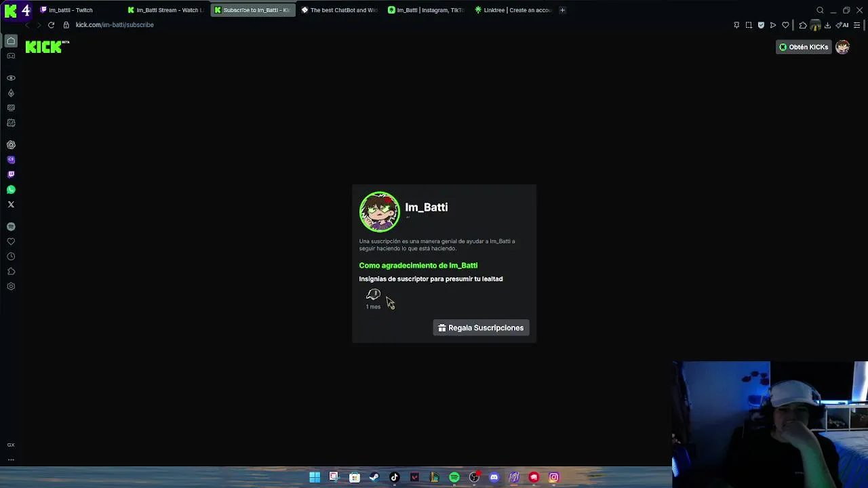The image size is (868, 488).
Task: Open the extensions puzzle icon in the toolbar
Action: 803,25
